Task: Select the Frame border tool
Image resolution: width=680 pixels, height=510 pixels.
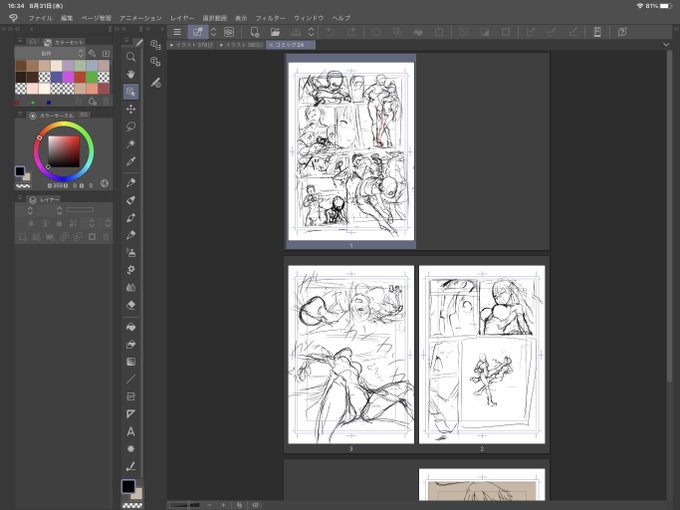Action: tap(131, 396)
